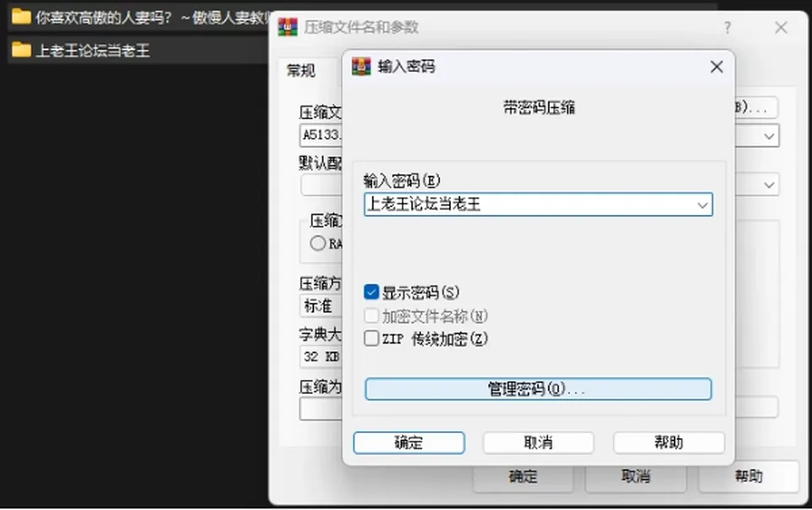Uncheck the 显示密码(S) checkbox
This screenshot has width=812, height=510.
(x=371, y=292)
